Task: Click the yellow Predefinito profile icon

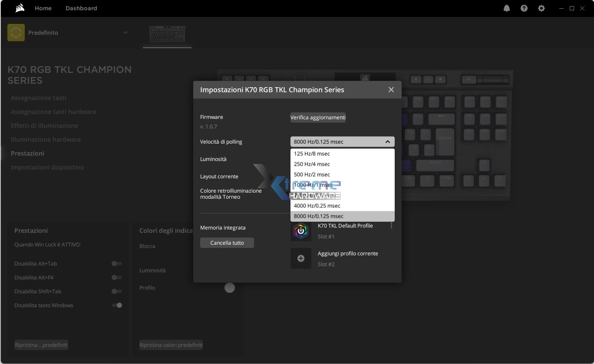Action: click(x=16, y=33)
